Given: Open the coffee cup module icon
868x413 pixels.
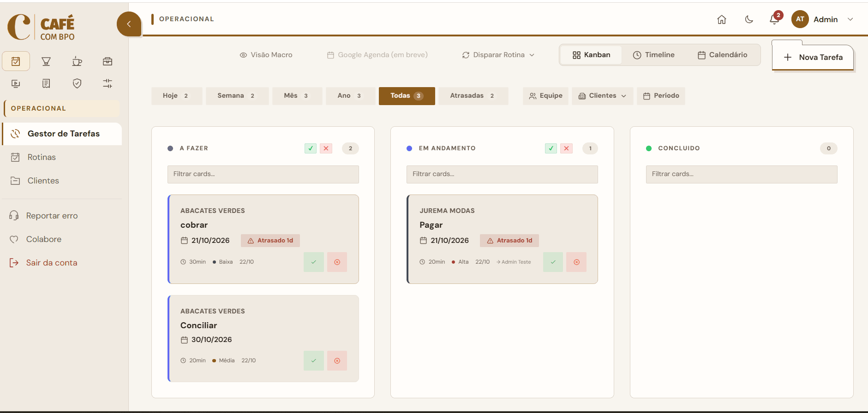Looking at the screenshot, I should coord(77,61).
